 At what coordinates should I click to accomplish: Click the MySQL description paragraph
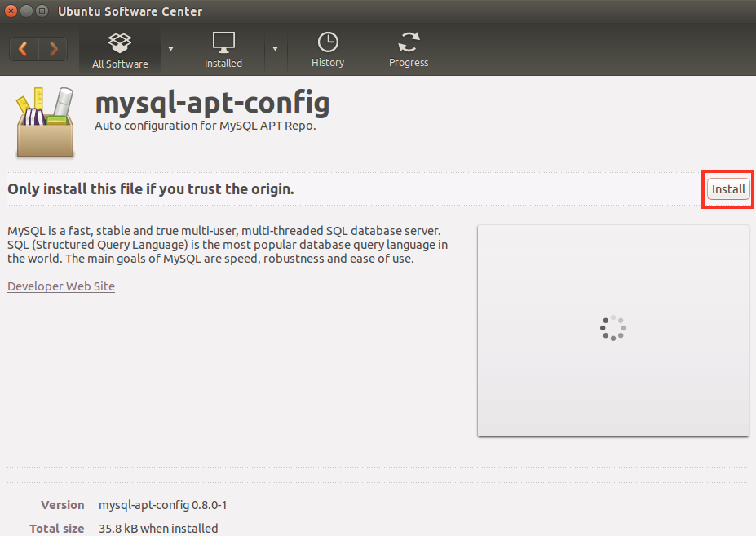[227, 245]
